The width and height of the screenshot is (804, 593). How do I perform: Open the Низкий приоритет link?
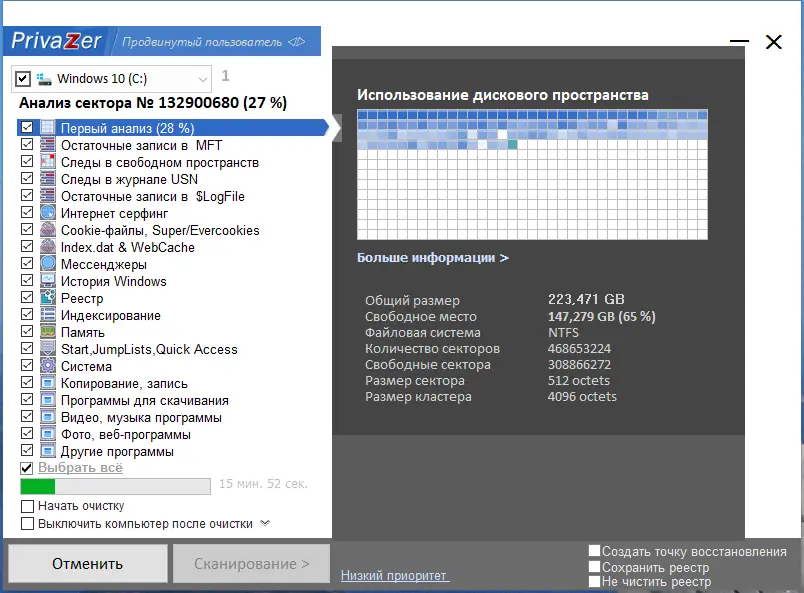click(x=395, y=575)
